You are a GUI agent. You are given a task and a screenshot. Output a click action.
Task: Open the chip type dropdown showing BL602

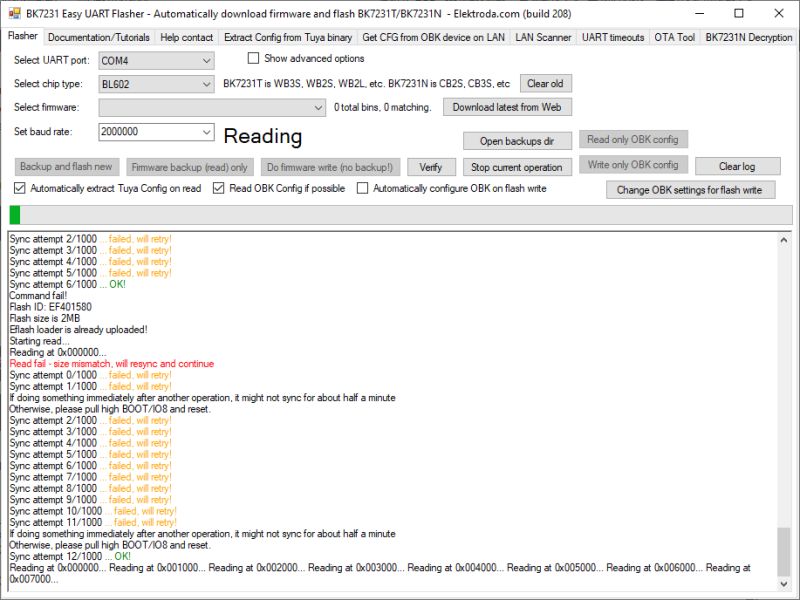tap(205, 83)
